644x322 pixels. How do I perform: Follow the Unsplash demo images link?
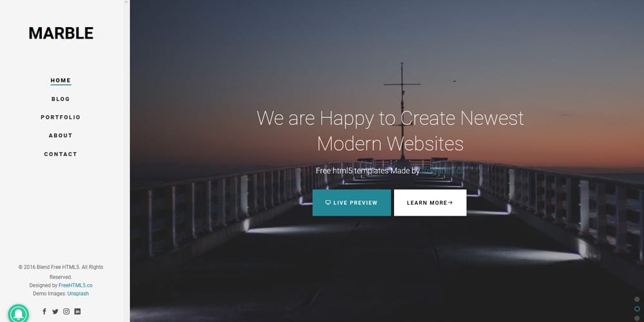tap(78, 294)
